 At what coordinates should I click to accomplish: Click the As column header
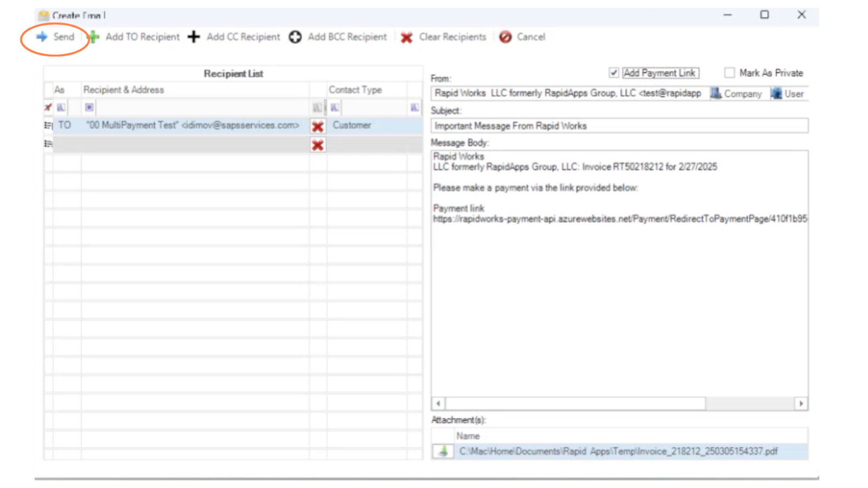click(x=67, y=90)
